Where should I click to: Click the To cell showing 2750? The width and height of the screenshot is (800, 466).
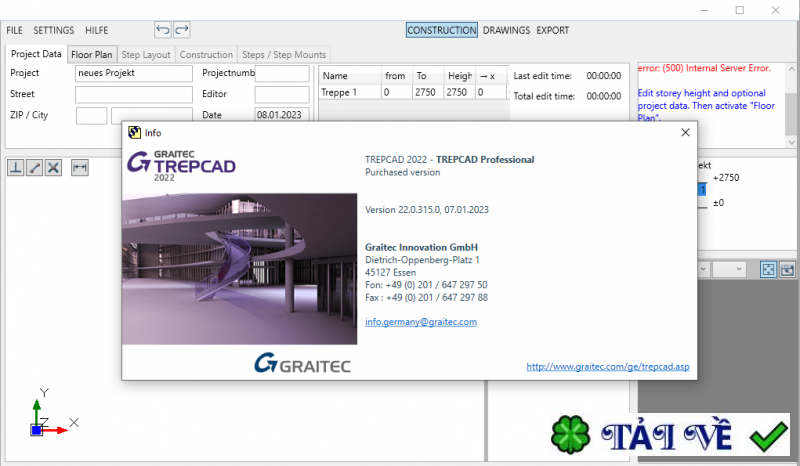(428, 92)
